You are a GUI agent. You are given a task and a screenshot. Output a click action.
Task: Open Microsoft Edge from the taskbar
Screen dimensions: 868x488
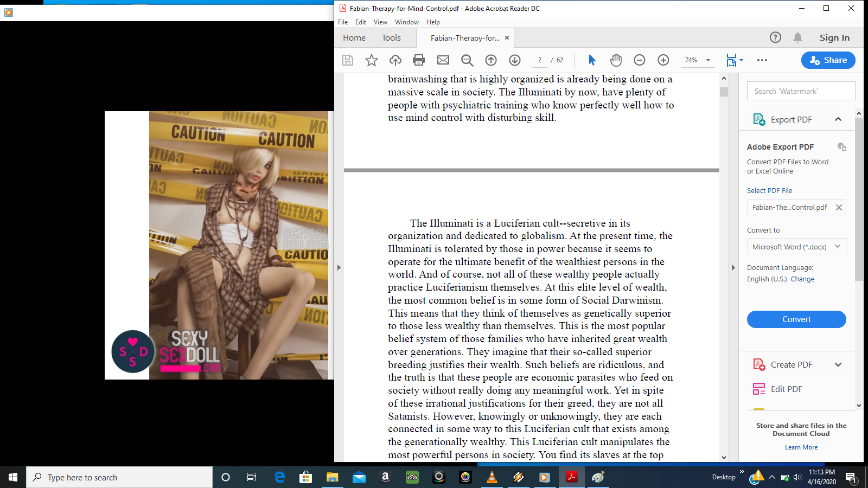click(x=279, y=477)
